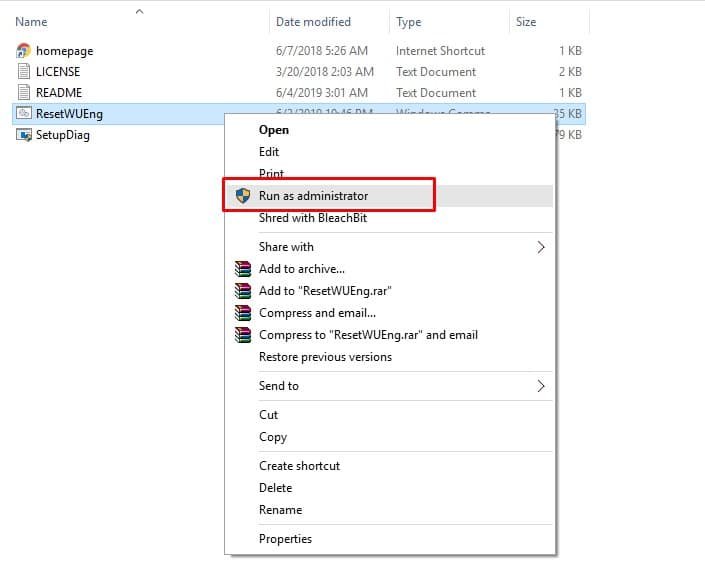Click WinRAR icon beside Compress and email

[x=242, y=313]
